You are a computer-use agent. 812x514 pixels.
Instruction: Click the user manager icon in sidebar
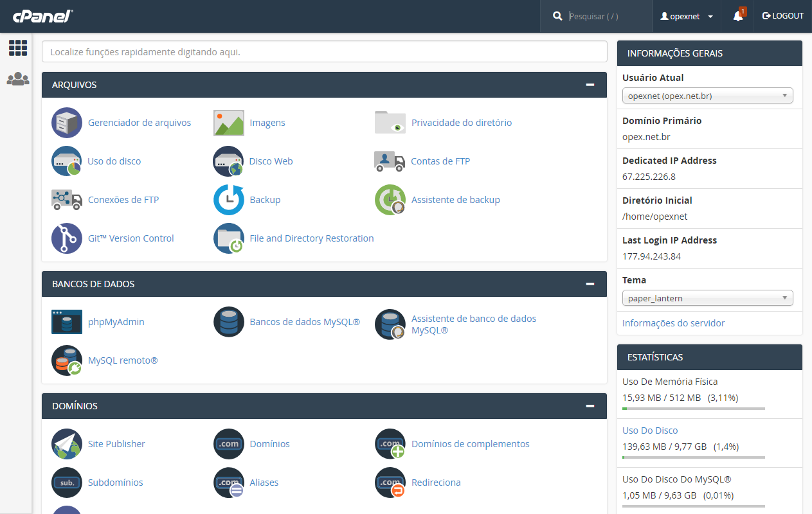pyautogui.click(x=18, y=79)
